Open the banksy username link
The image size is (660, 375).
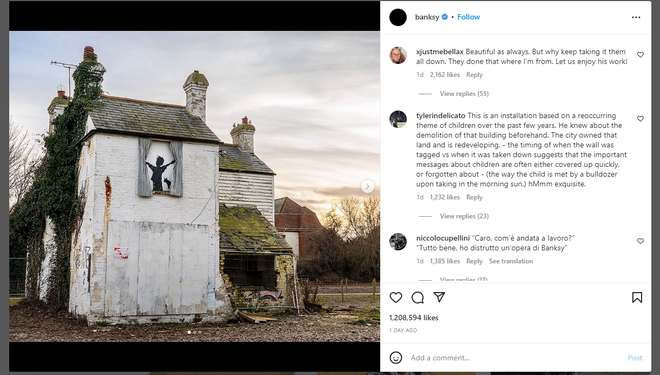pos(427,17)
